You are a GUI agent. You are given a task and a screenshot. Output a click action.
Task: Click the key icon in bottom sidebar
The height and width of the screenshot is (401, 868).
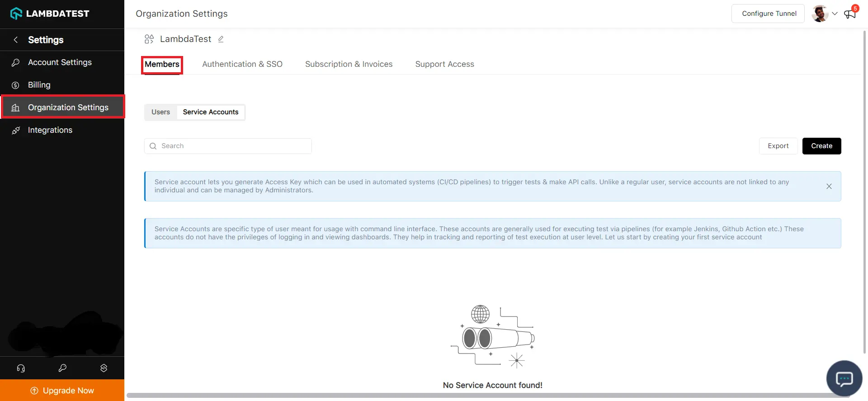pos(62,368)
